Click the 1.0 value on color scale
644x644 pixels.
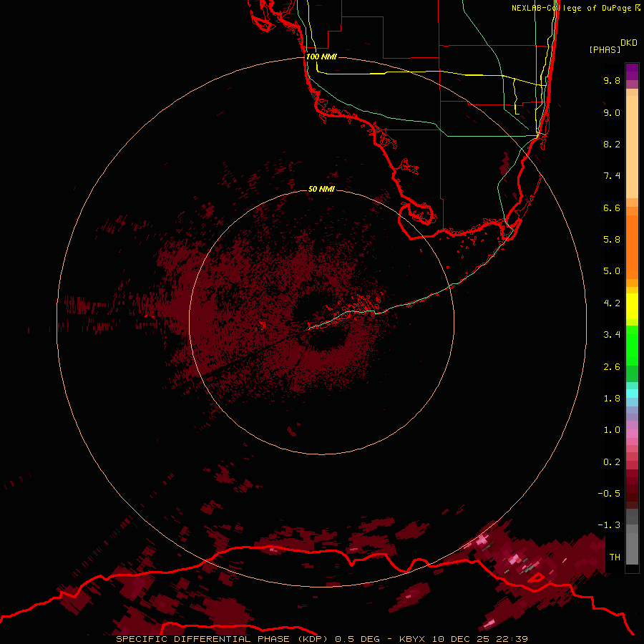(x=612, y=430)
